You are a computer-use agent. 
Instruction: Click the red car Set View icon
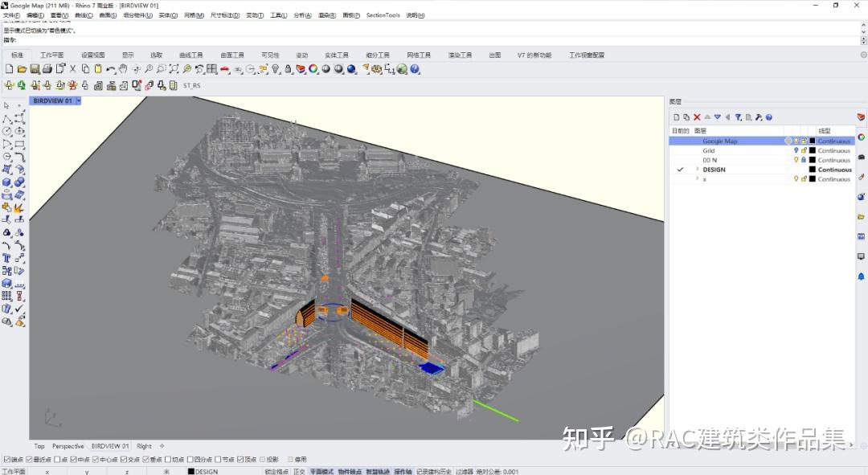[225, 69]
